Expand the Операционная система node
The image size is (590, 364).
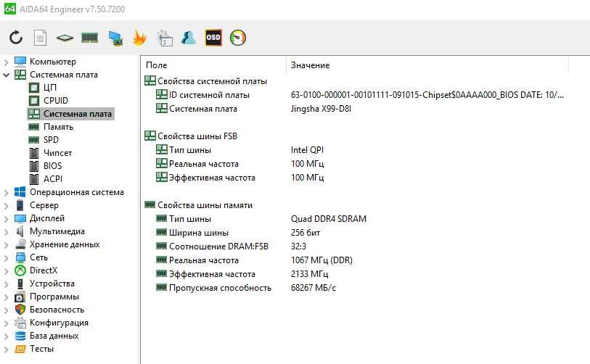[6, 193]
